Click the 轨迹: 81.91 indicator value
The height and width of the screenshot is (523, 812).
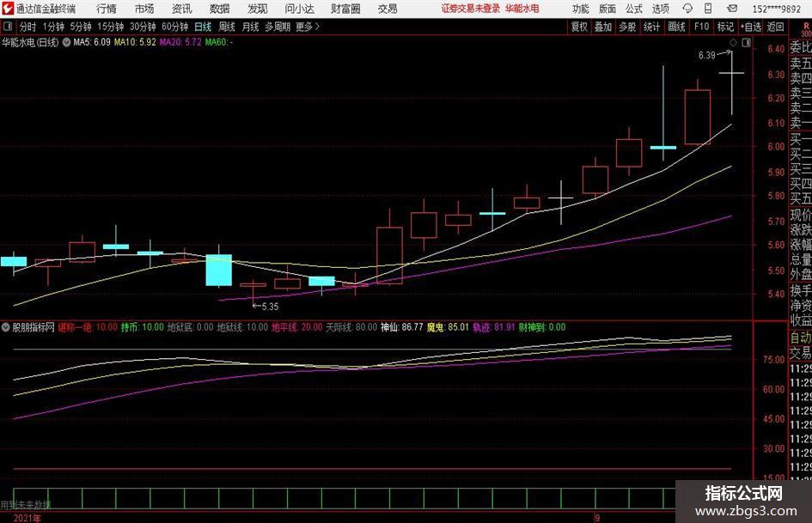click(x=494, y=327)
